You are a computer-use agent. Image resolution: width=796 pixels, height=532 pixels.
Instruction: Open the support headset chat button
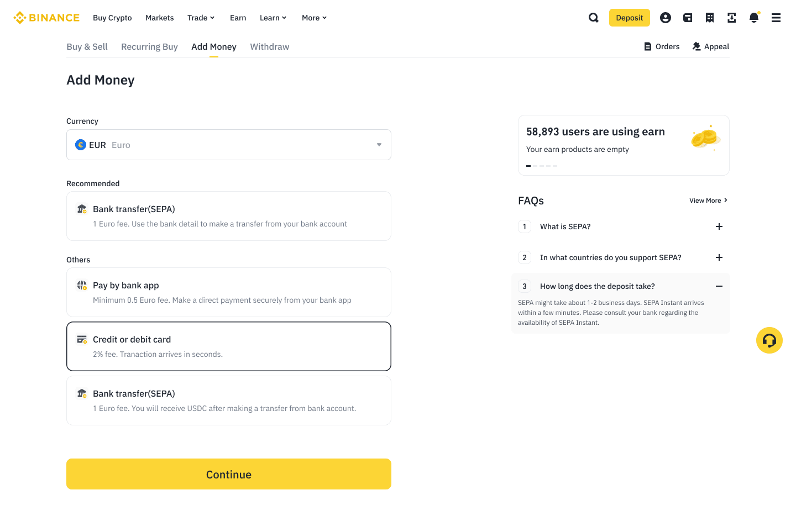coord(769,340)
